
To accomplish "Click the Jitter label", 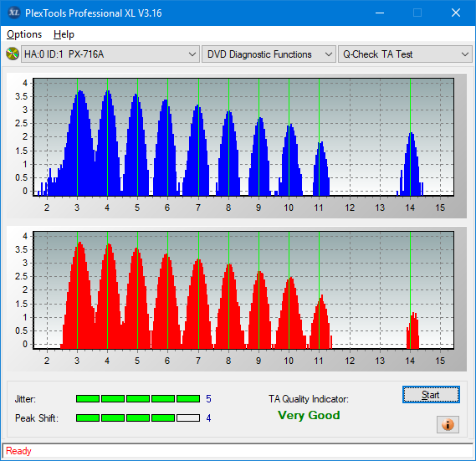I will (25, 399).
